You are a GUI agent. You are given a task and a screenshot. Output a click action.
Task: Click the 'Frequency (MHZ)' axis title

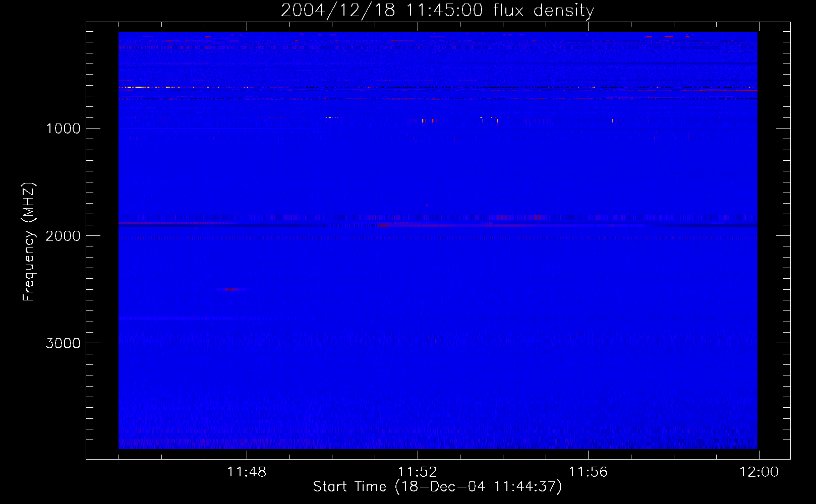tap(29, 242)
